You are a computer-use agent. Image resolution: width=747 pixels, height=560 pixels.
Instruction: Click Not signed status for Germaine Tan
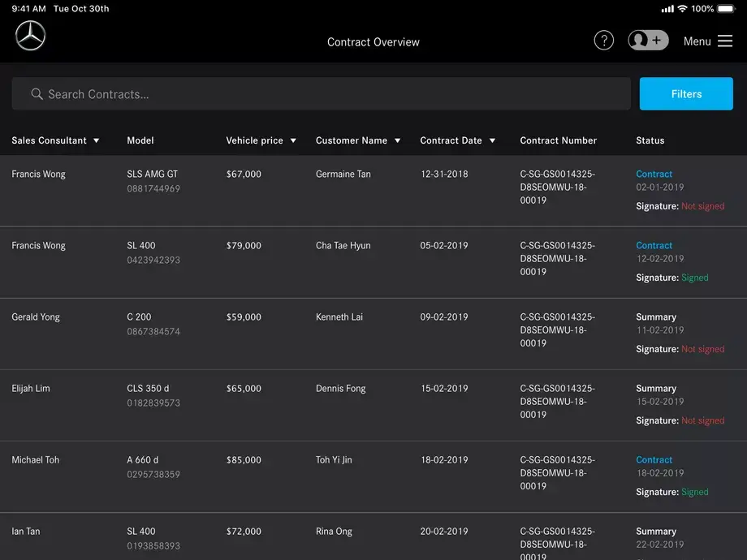[x=702, y=206]
